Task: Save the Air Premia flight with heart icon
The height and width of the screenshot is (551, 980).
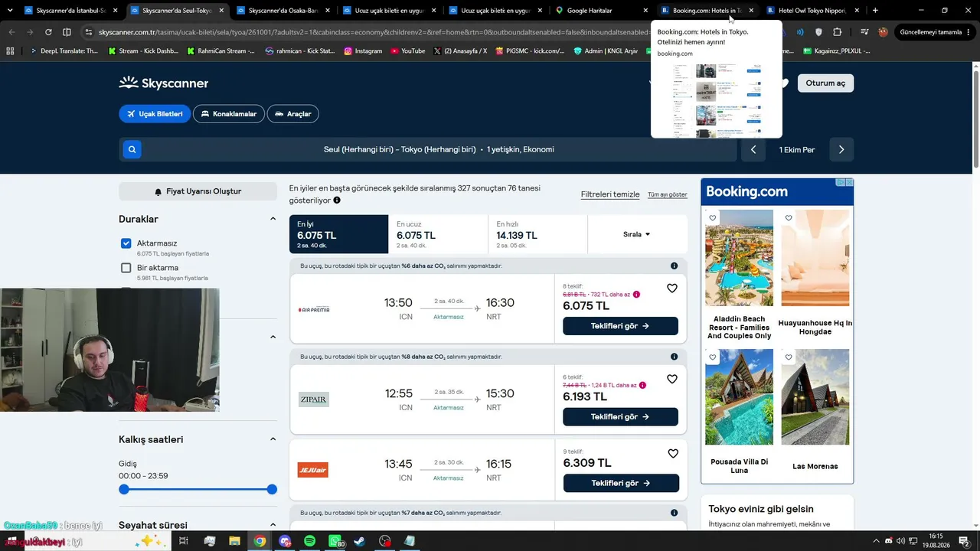Action: coord(672,289)
